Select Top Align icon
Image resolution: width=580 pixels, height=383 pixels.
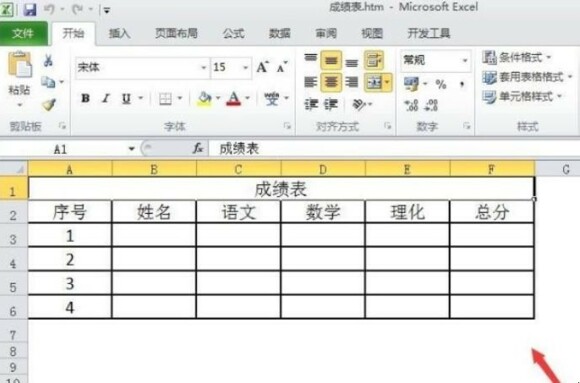tap(311, 59)
